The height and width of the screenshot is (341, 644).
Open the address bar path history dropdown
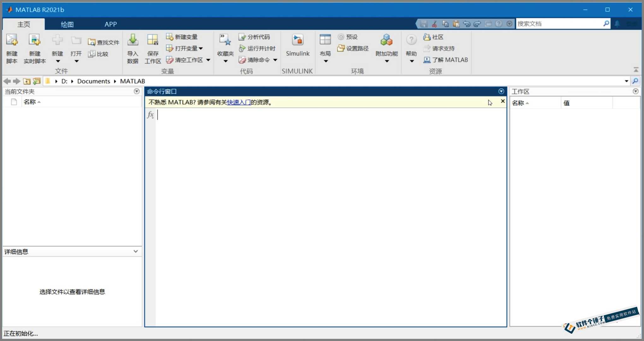(x=627, y=81)
